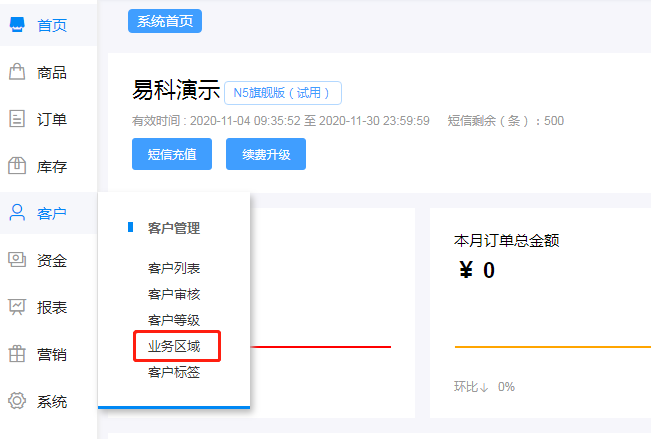Click the chart board icon for 报表
This screenshot has width=651, height=439.
tap(17, 307)
